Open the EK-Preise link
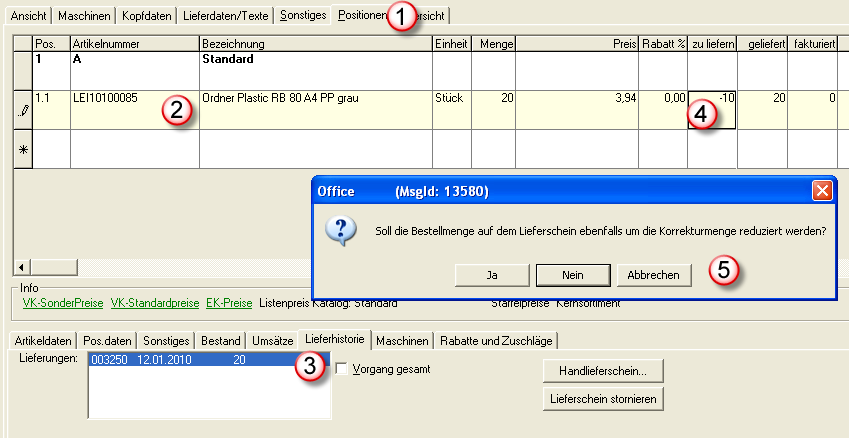849x438 pixels. 230,303
